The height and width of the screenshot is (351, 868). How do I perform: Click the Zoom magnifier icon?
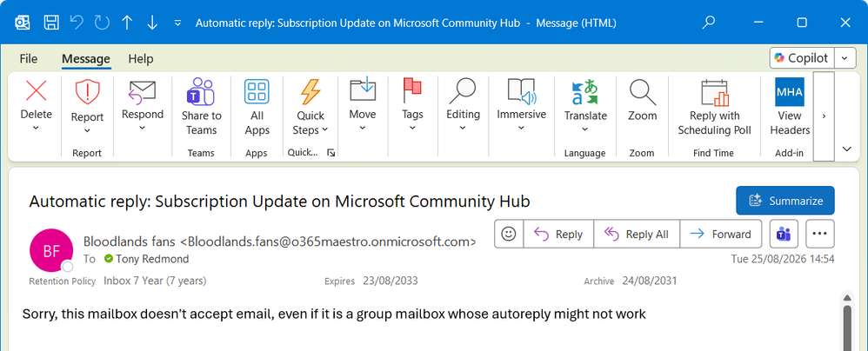[x=642, y=92]
